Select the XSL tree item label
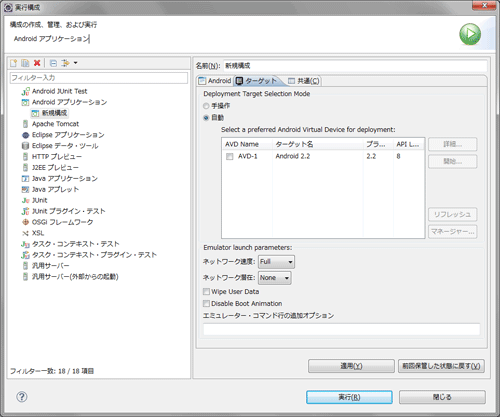 [38, 233]
